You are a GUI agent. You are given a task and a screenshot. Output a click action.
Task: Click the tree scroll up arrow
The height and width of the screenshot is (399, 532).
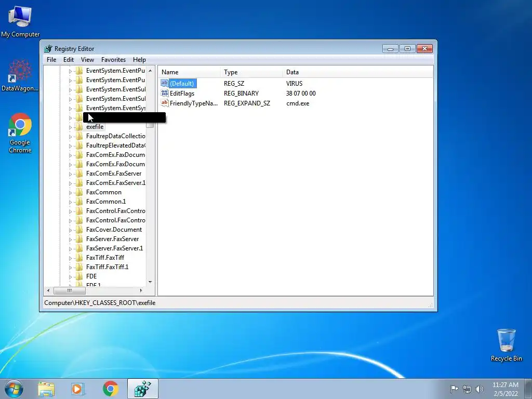coord(150,71)
